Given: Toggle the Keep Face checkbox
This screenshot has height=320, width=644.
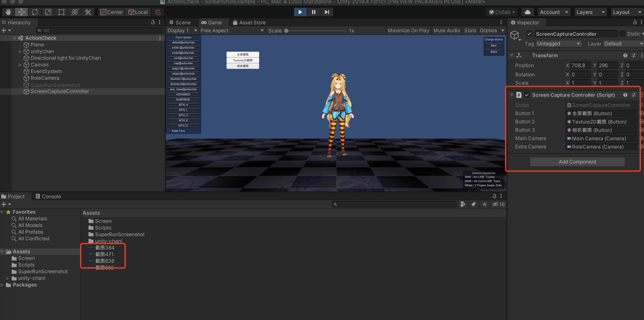Looking at the screenshot, I should [x=170, y=131].
